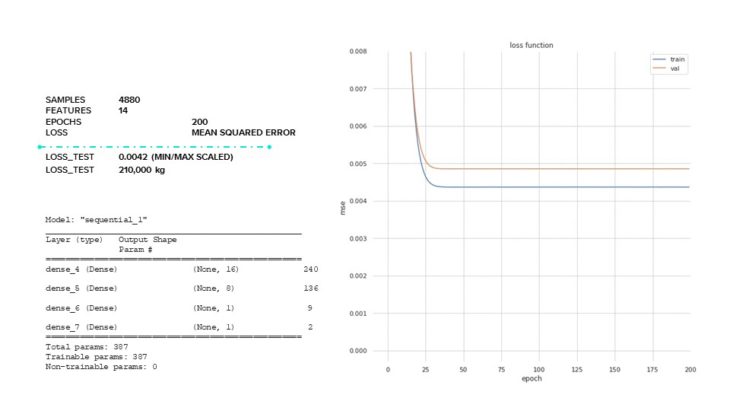Click the orange val legend line marker

659,68
